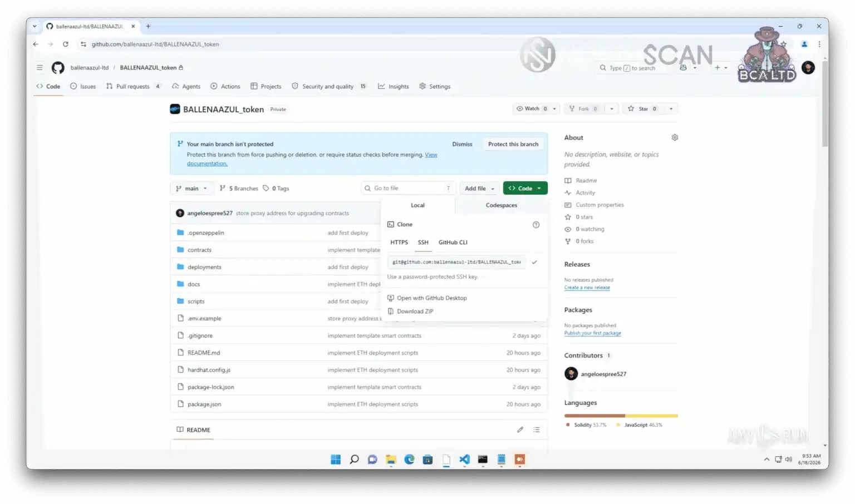
Task: Open Windows taskbar search
Action: coord(354,459)
